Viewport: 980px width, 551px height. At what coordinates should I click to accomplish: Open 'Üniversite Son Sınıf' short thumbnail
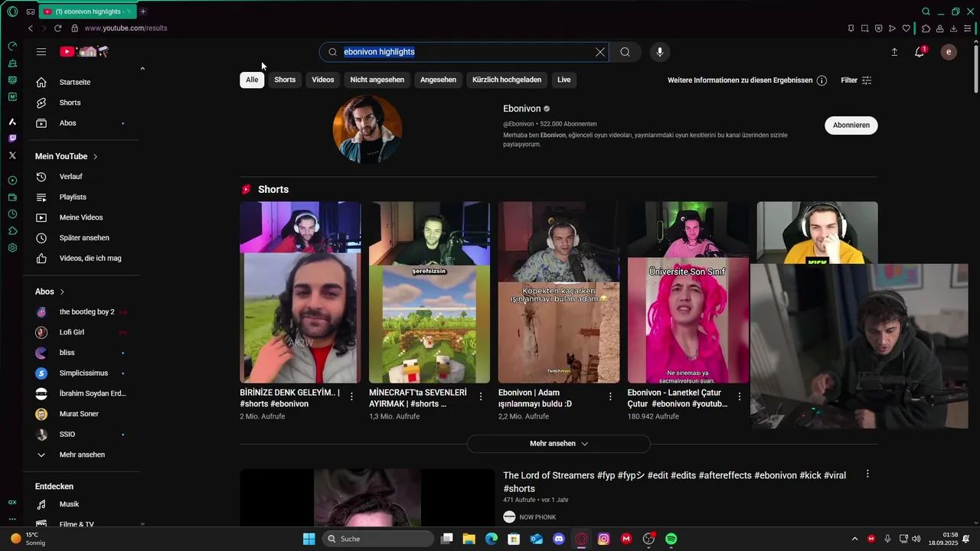pos(688,292)
